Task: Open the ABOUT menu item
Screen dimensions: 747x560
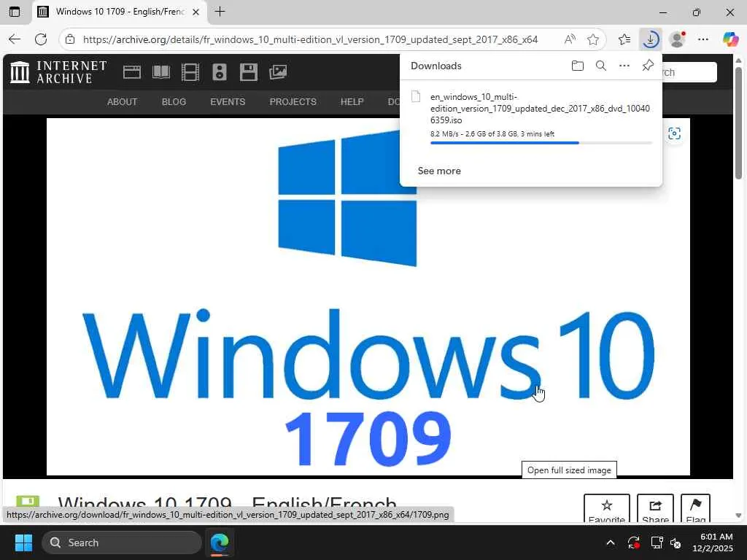Action: coord(122,102)
